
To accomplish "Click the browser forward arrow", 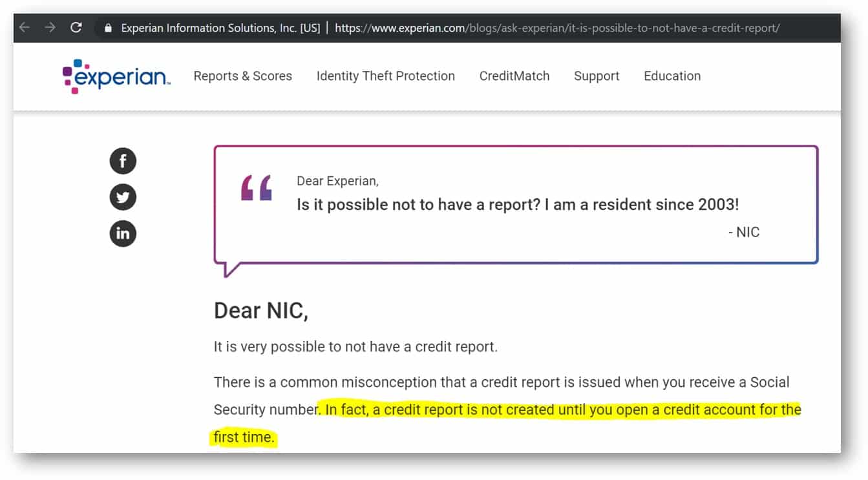I will click(50, 28).
